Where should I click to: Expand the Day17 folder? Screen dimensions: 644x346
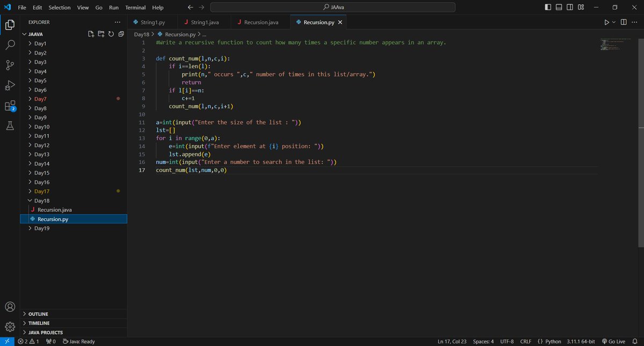(x=74, y=191)
